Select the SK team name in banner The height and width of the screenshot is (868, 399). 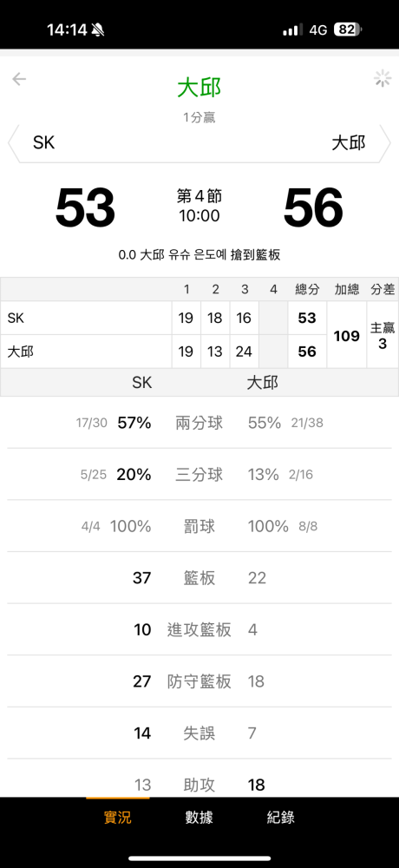tap(43, 143)
